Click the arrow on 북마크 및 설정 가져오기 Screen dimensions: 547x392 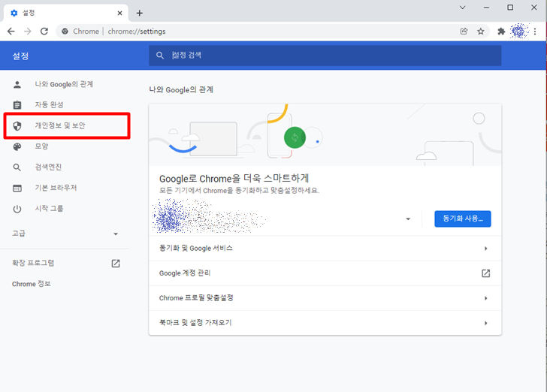point(486,324)
